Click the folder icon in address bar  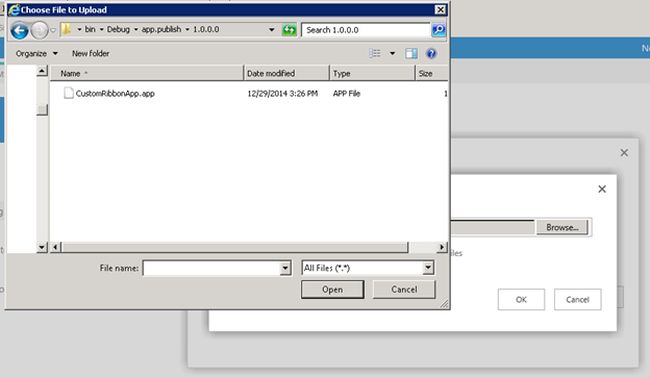66,29
